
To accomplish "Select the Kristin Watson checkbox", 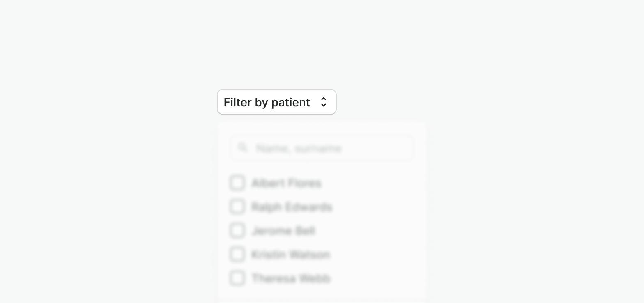I will point(237,254).
